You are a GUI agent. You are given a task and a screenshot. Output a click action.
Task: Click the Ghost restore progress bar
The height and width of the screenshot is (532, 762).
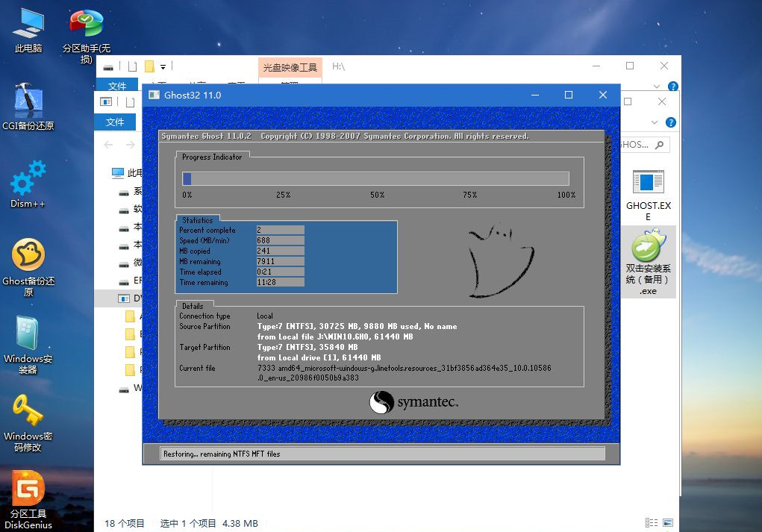pos(375,178)
